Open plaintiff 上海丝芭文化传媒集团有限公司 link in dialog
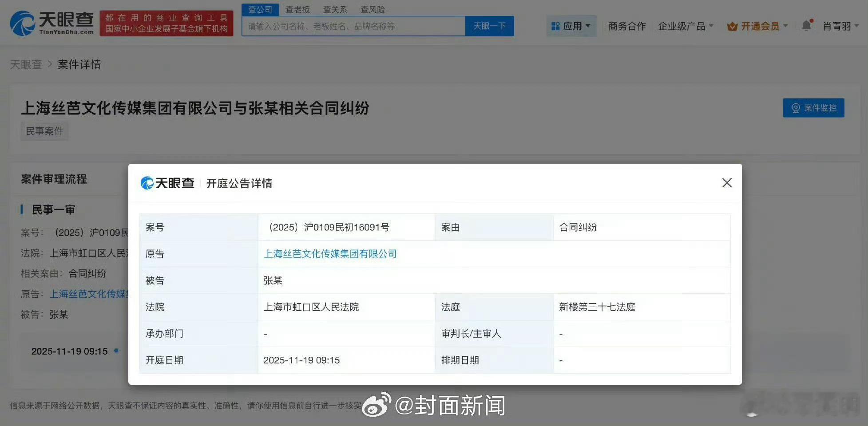The image size is (868, 426). [330, 254]
